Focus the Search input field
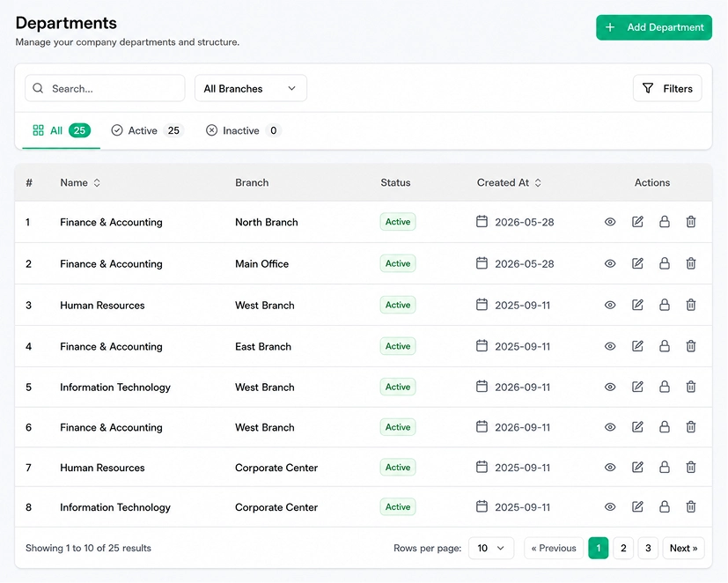This screenshot has height=583, width=728. (105, 88)
